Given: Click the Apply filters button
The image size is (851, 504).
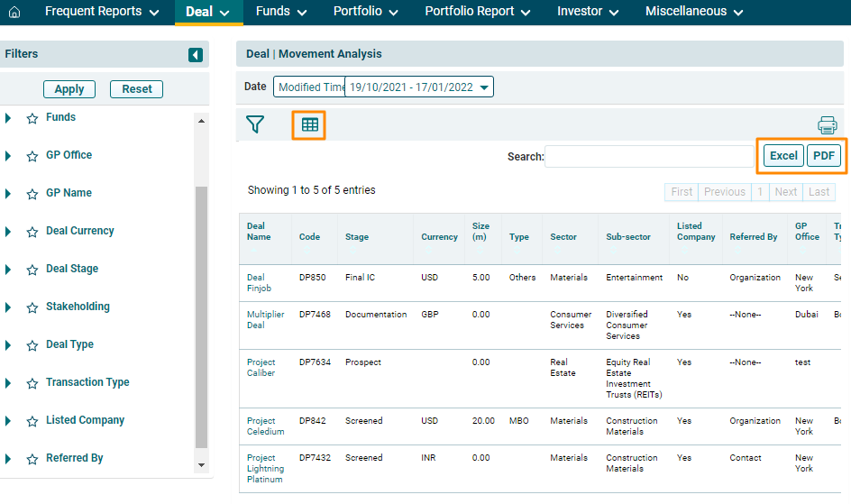Looking at the screenshot, I should click(69, 89).
